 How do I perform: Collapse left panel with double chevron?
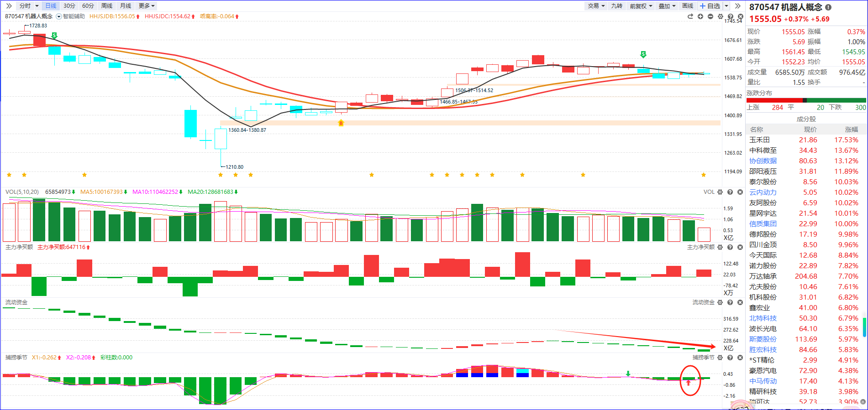point(9,6)
